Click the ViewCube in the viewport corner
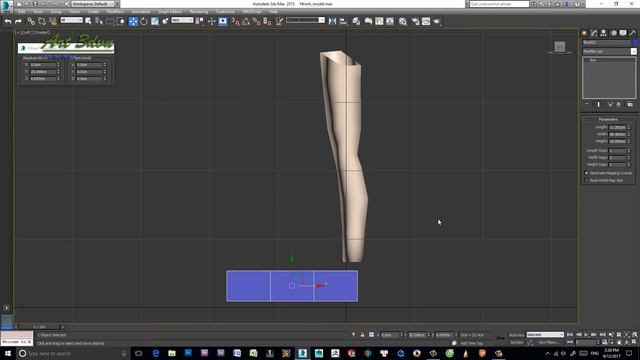 pyautogui.click(x=560, y=47)
